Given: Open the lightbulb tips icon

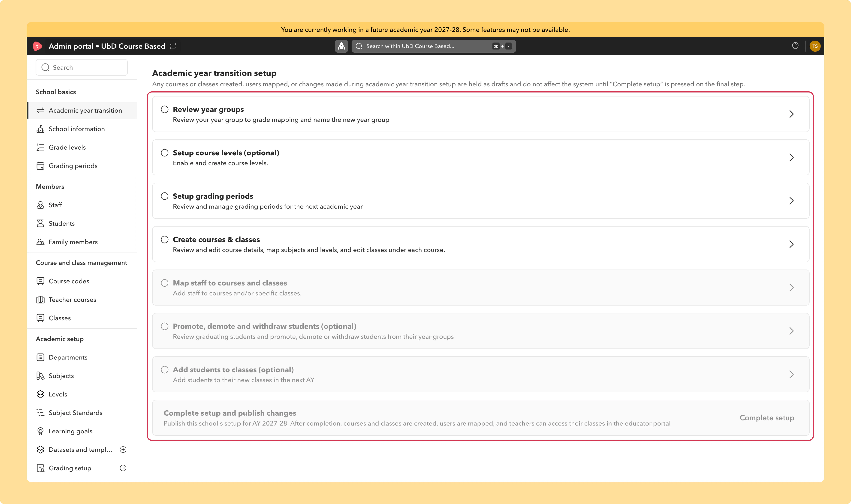Looking at the screenshot, I should pos(795,46).
